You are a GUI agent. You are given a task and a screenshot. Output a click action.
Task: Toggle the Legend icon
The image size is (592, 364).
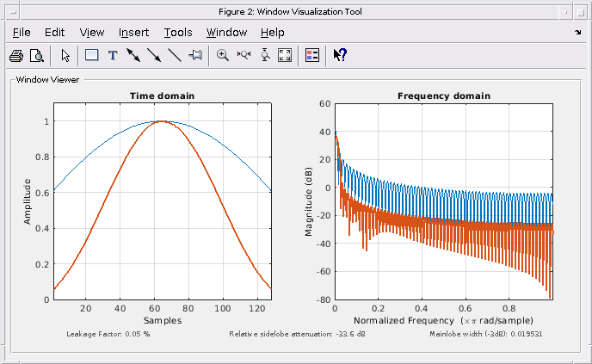(312, 55)
